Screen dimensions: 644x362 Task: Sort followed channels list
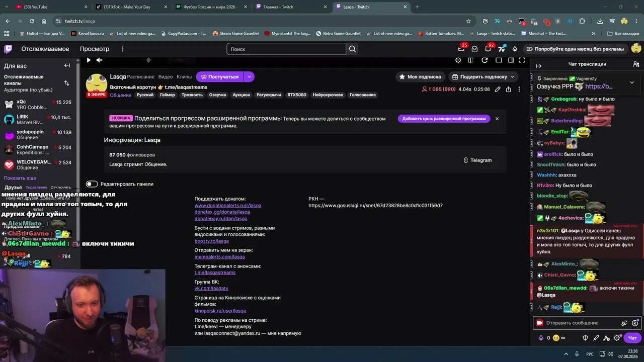point(66,83)
